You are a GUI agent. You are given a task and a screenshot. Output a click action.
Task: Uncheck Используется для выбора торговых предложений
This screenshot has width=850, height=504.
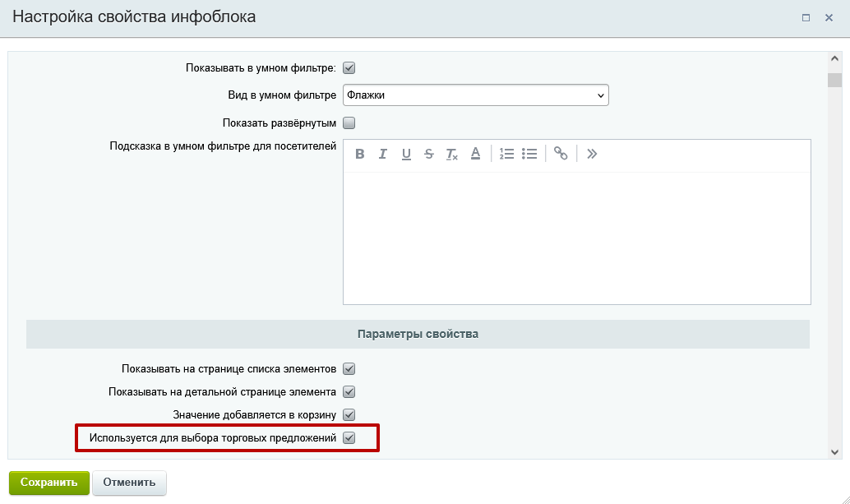coord(349,438)
